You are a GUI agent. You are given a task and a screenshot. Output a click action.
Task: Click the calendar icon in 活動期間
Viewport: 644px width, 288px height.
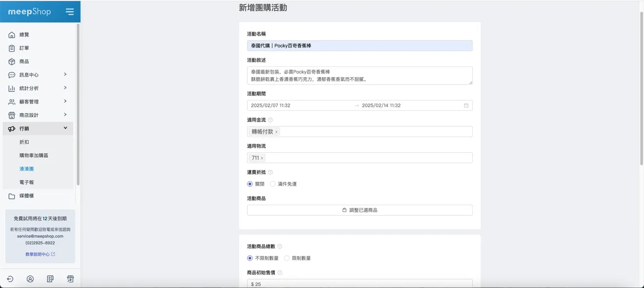(x=466, y=105)
